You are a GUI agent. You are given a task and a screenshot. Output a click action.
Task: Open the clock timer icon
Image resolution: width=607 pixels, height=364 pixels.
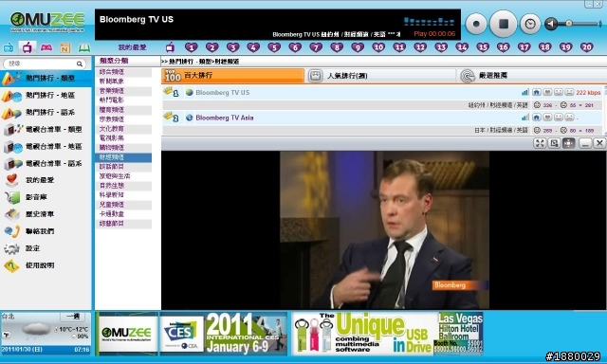click(x=530, y=24)
